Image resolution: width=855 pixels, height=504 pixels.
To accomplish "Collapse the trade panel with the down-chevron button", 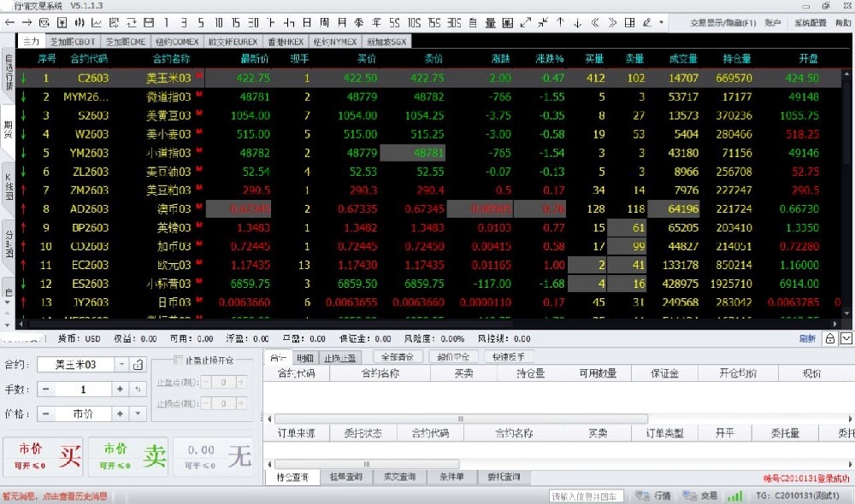I will pyautogui.click(x=846, y=338).
